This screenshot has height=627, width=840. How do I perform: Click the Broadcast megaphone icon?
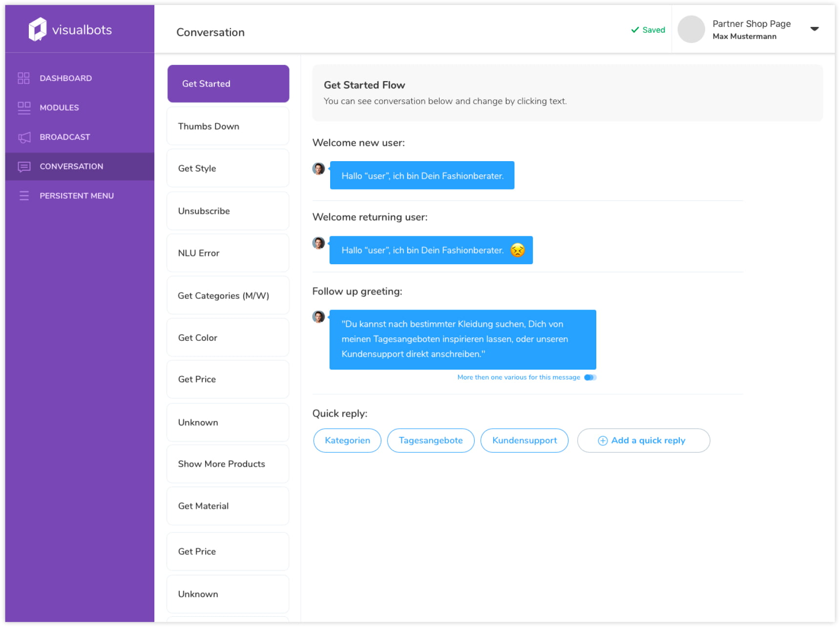24,137
